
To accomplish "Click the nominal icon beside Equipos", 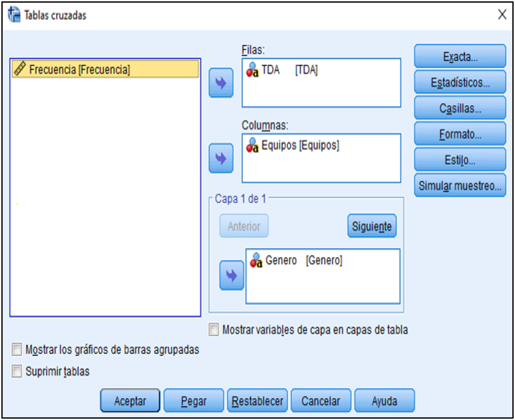I will click(252, 145).
